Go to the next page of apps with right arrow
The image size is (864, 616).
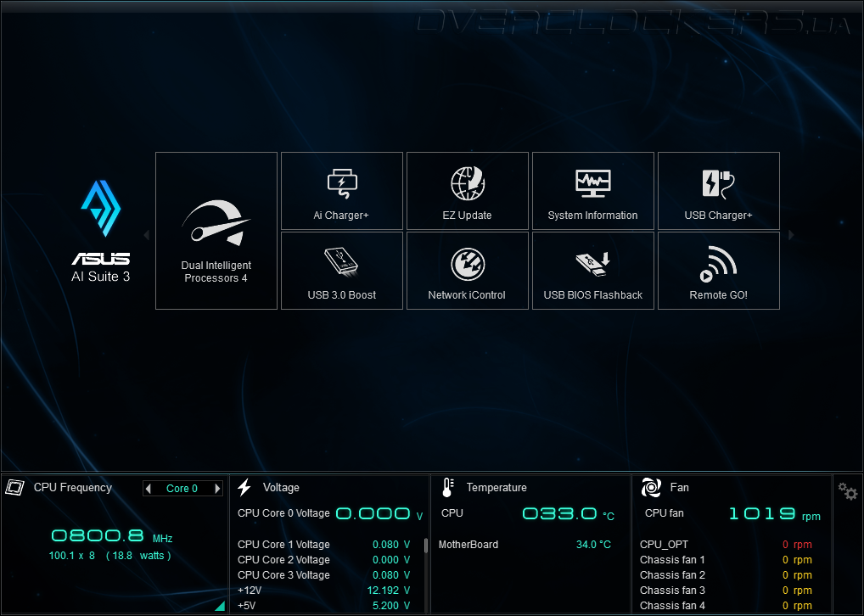click(791, 235)
